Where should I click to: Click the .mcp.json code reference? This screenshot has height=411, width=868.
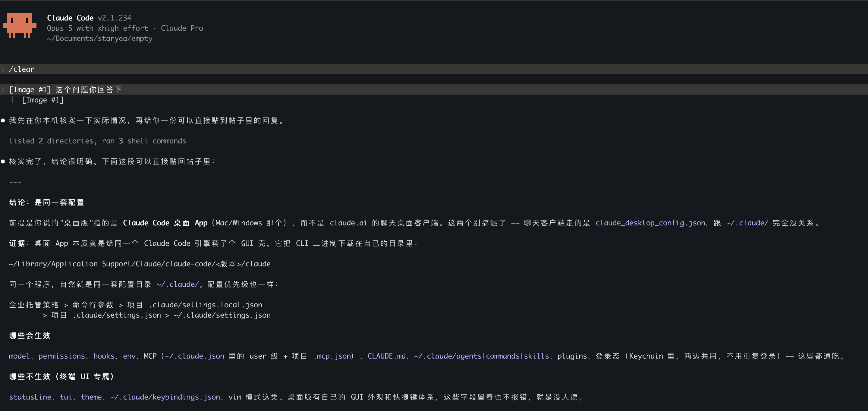tap(332, 356)
